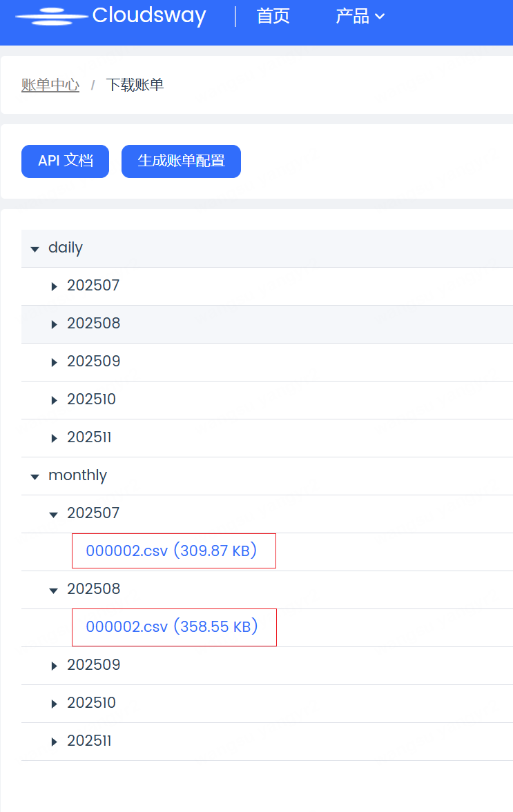Collapse the monthly folder arrow

point(35,477)
